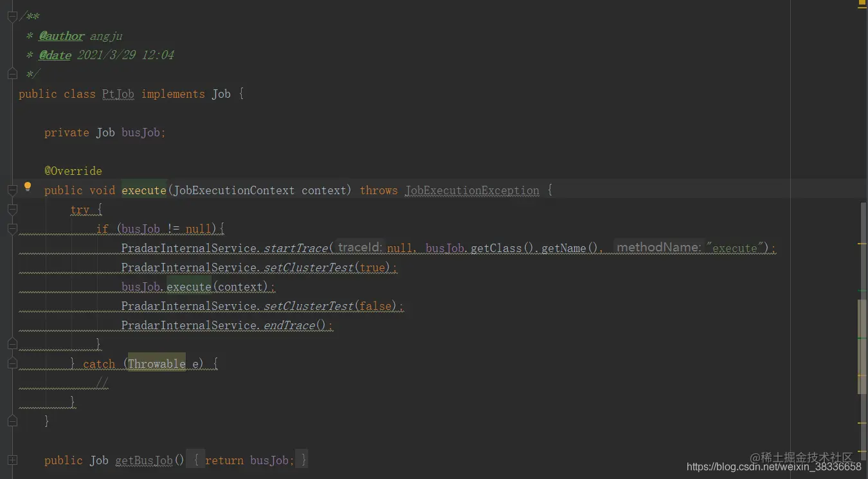Click the vertical editor scrollbar thumb

(862, 346)
